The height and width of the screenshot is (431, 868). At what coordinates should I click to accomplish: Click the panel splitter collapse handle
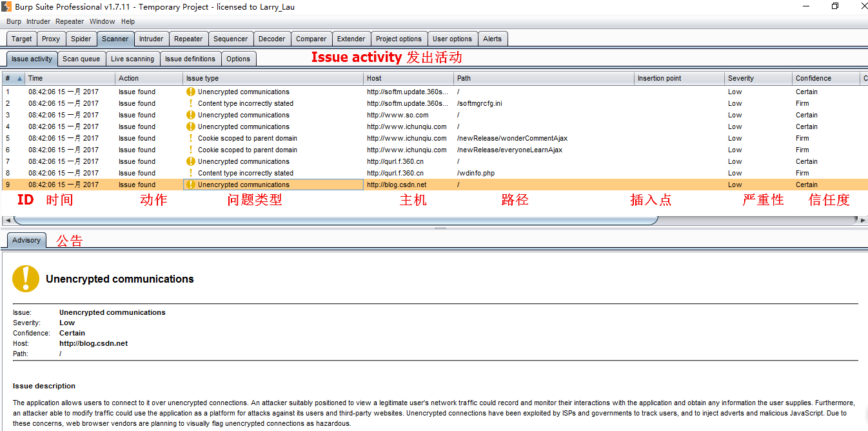pyautogui.click(x=440, y=228)
